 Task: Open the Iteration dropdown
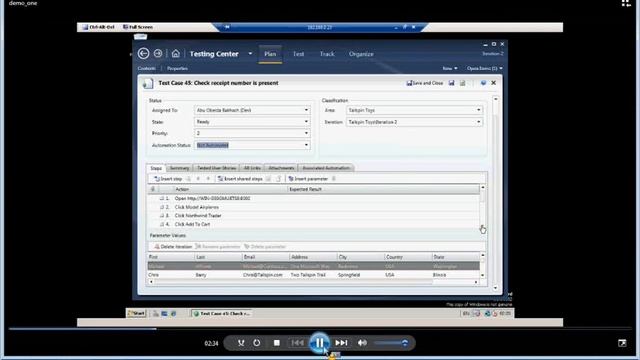[x=478, y=122]
